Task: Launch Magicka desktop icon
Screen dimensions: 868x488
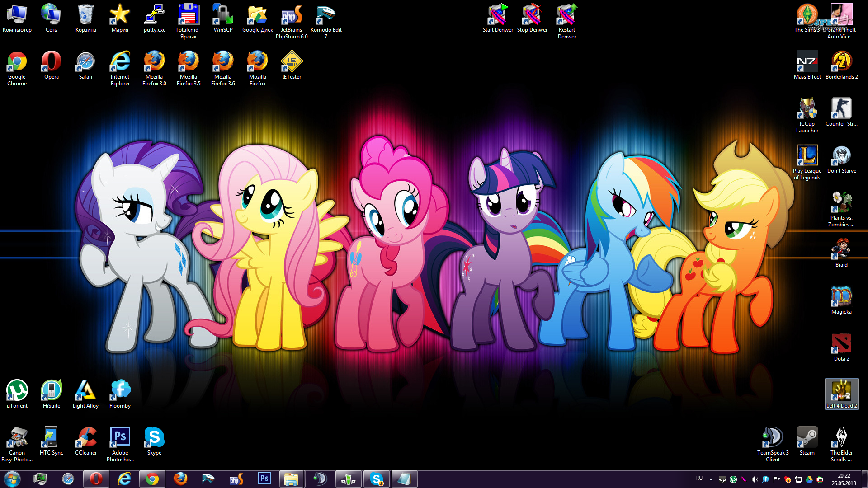Action: (x=841, y=300)
